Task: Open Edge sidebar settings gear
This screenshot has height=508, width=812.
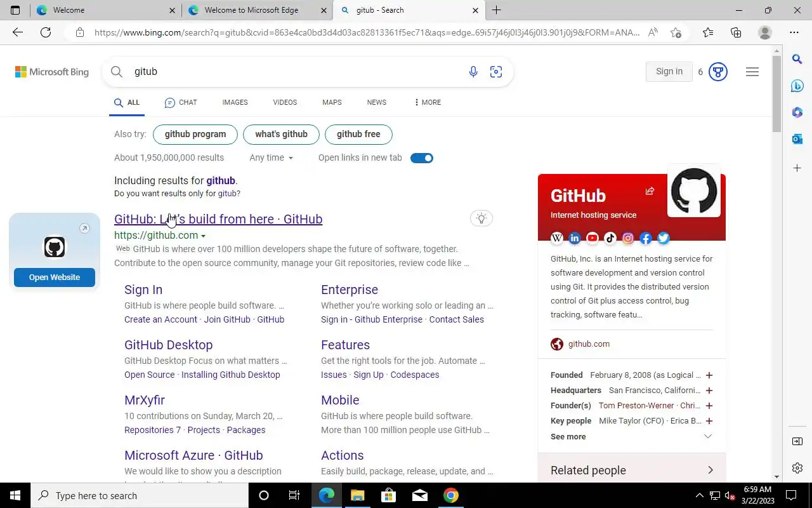Action: 797,468
